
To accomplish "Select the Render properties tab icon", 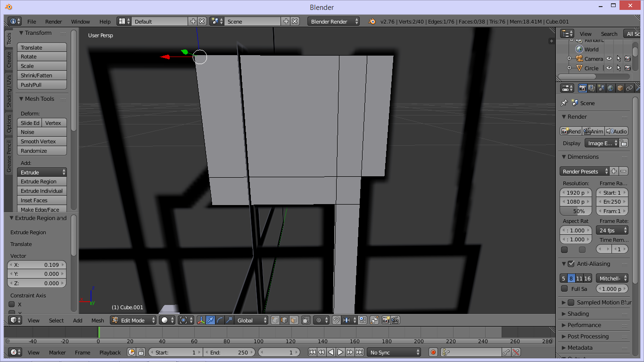I will point(583,88).
